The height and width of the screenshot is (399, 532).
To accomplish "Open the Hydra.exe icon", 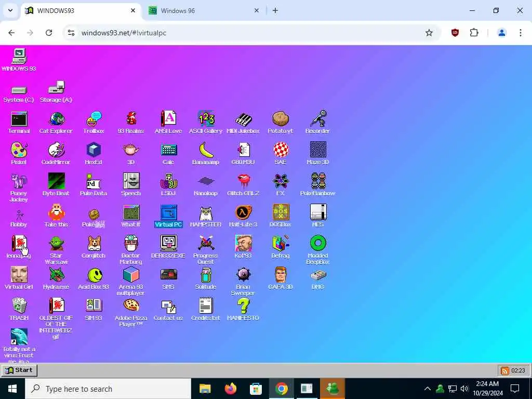I will (x=56, y=278).
